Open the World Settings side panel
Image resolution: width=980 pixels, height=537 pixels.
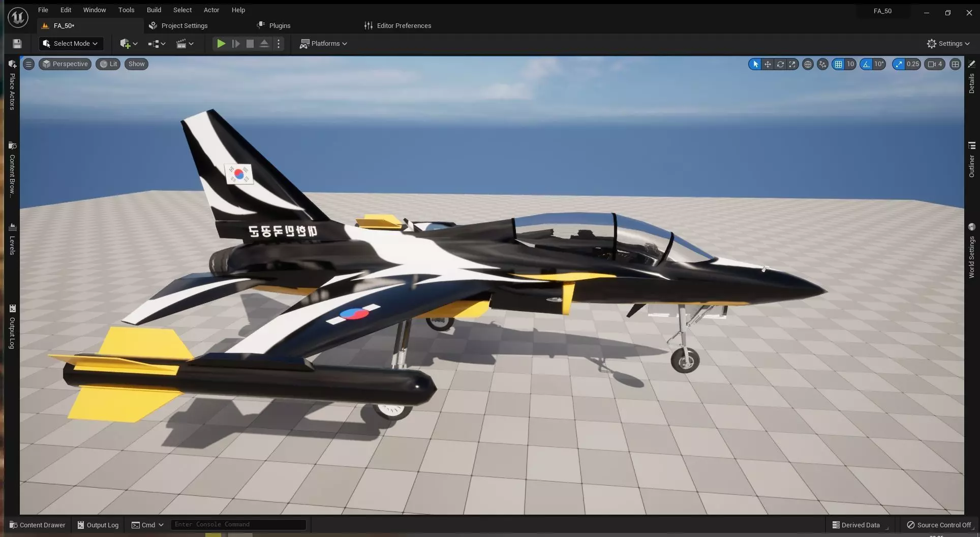pyautogui.click(x=971, y=251)
